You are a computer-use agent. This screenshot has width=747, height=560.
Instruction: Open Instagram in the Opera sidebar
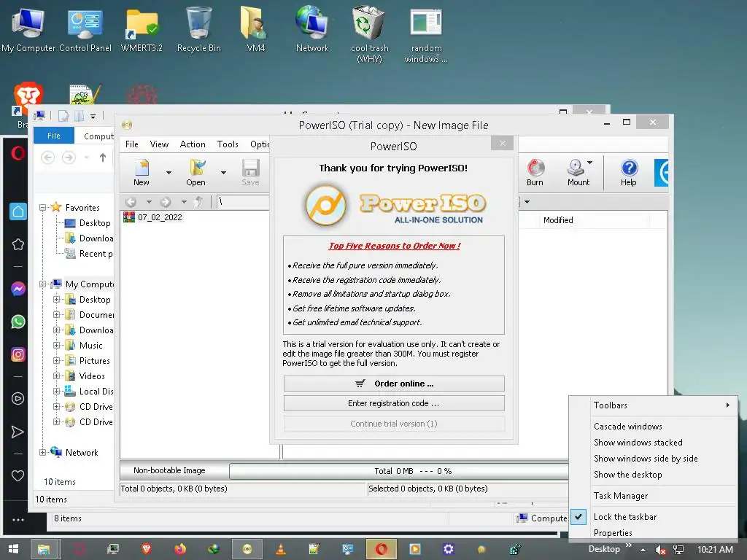coord(18,355)
